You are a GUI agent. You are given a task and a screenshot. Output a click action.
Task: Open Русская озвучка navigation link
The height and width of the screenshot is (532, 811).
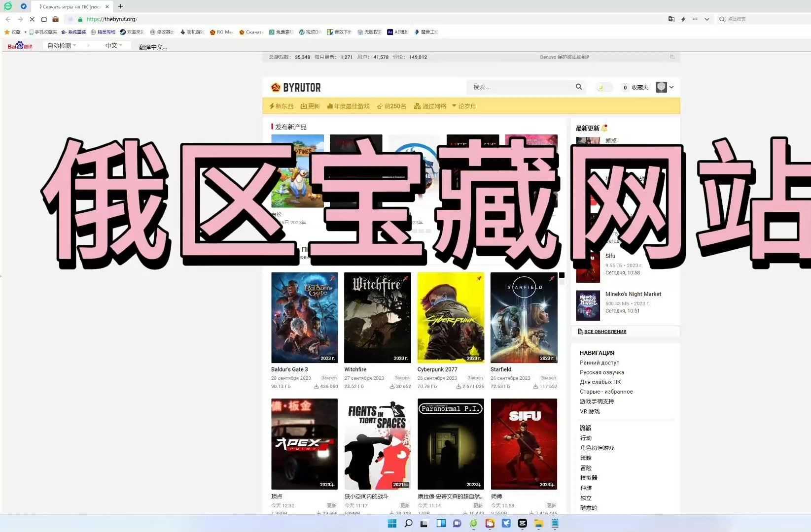[x=602, y=372]
